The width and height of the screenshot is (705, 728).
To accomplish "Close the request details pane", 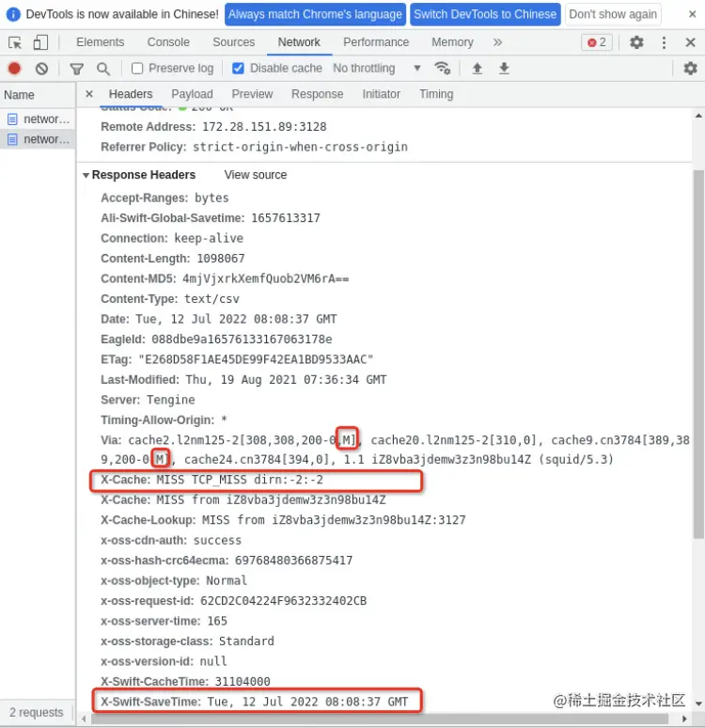I will click(89, 94).
